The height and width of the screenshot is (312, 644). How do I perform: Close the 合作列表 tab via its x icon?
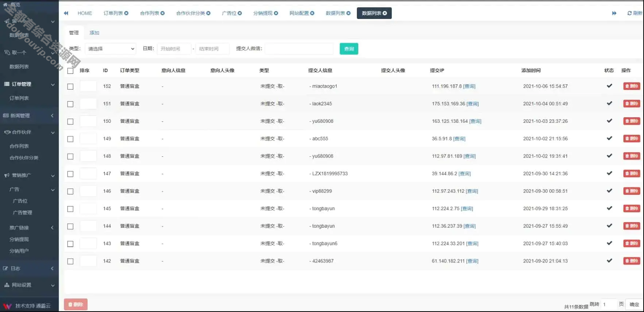[x=162, y=13]
